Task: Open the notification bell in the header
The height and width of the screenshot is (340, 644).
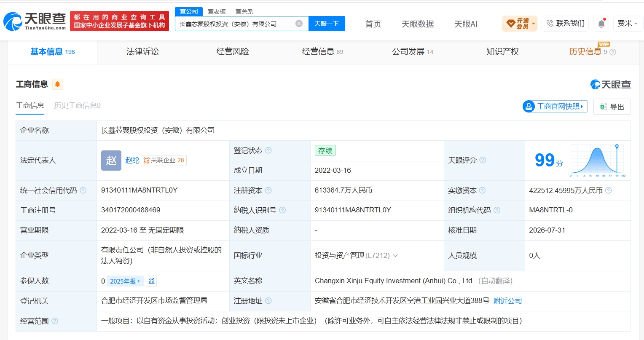Action: point(601,24)
